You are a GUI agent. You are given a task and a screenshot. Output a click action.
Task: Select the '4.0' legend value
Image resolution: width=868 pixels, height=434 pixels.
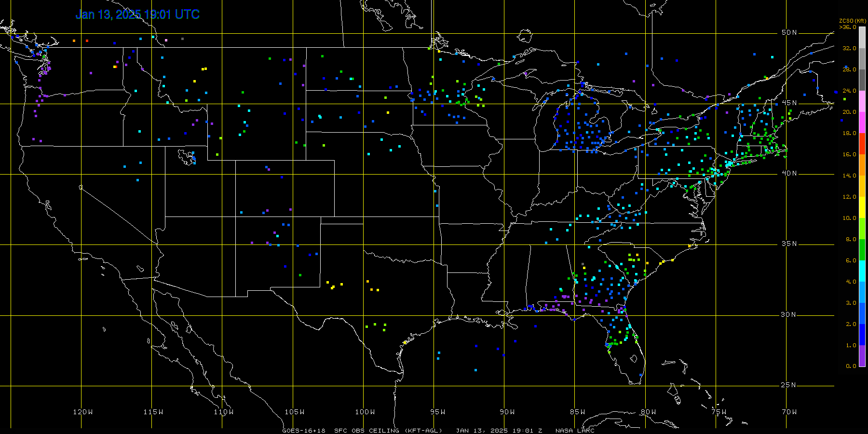click(x=851, y=282)
